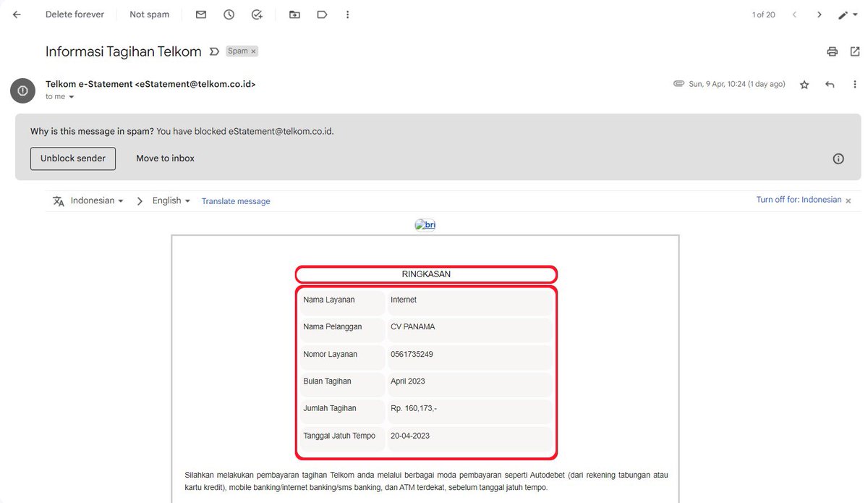Click the due date 20-04-2023

point(410,436)
